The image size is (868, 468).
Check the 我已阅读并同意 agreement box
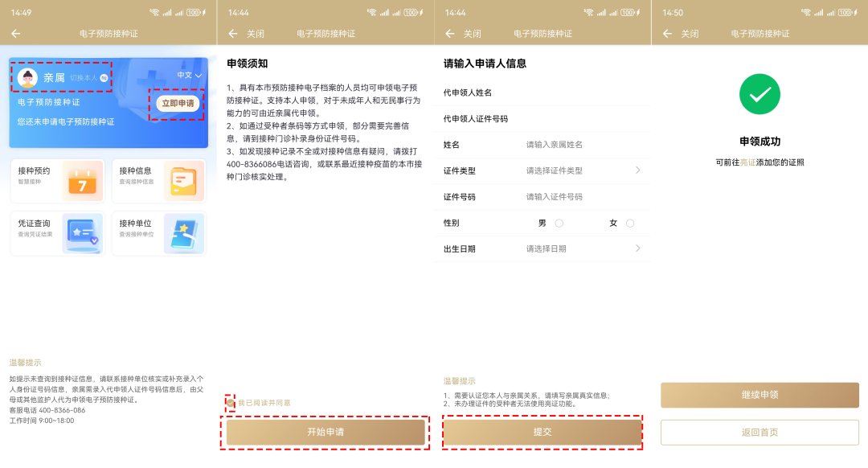pyautogui.click(x=231, y=402)
